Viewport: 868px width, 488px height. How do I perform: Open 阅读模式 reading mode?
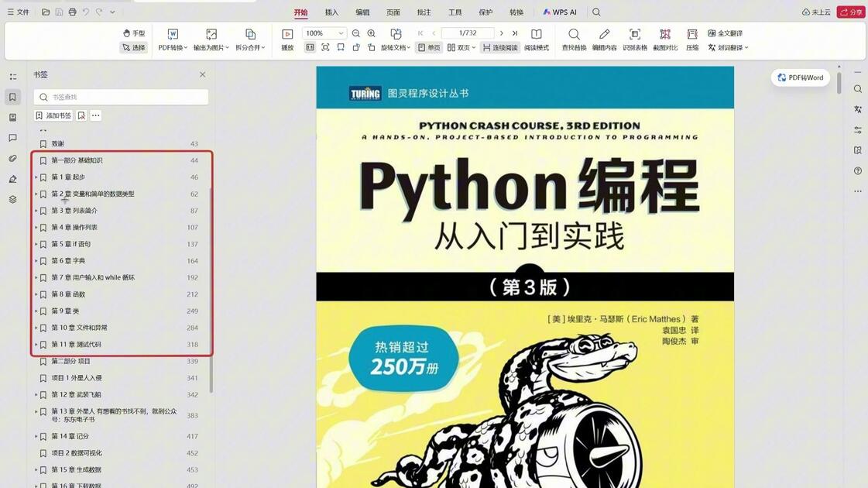coord(537,40)
